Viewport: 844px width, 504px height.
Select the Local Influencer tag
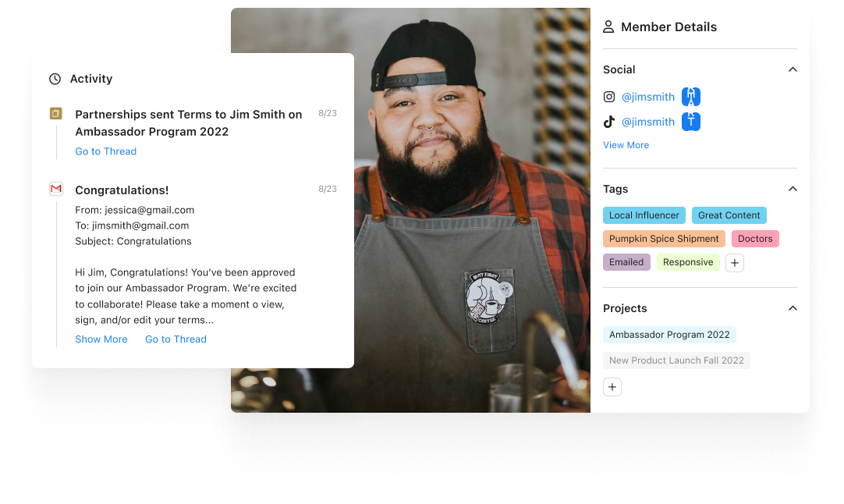pos(644,215)
